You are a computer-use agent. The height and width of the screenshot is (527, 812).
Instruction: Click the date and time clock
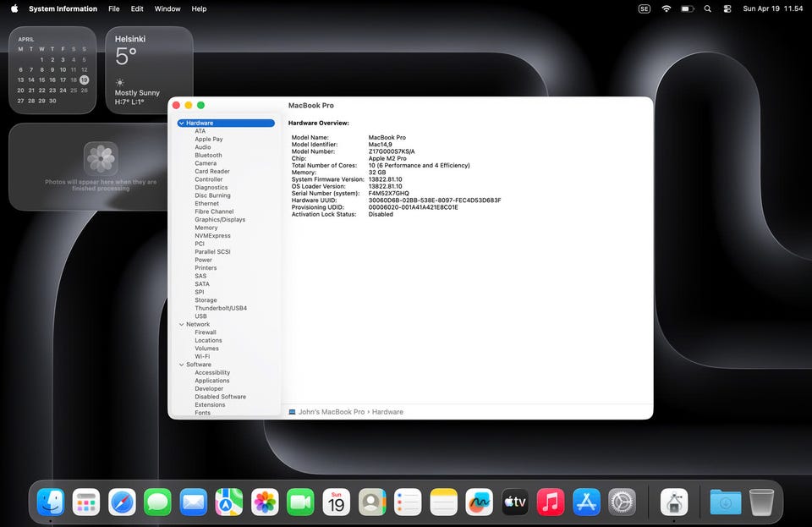772,8
